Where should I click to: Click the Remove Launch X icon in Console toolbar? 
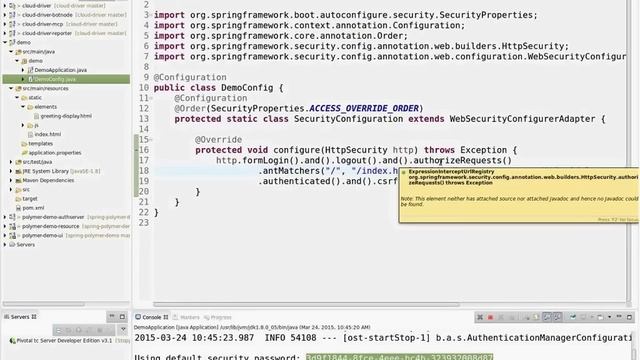coord(480,317)
